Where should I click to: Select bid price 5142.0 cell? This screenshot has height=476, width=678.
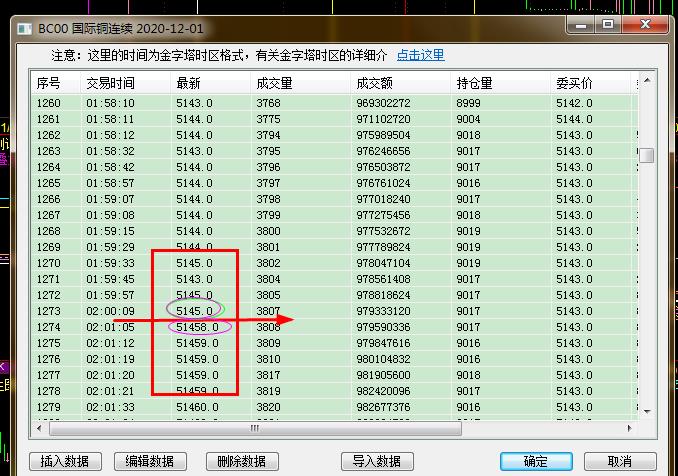(574, 103)
